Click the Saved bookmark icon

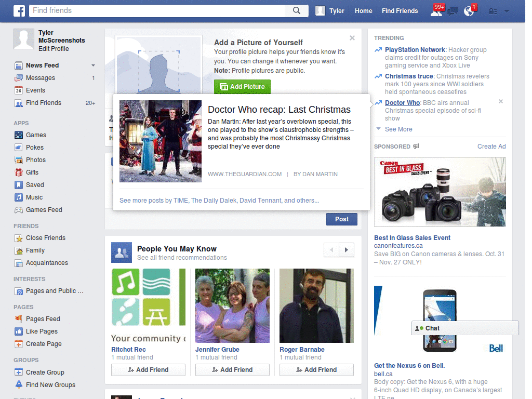coord(19,185)
